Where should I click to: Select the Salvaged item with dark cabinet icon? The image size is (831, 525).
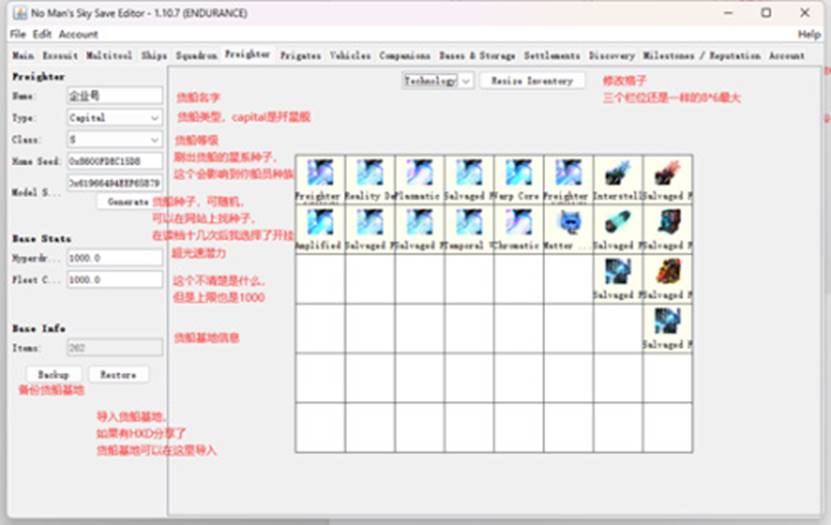coord(668,229)
